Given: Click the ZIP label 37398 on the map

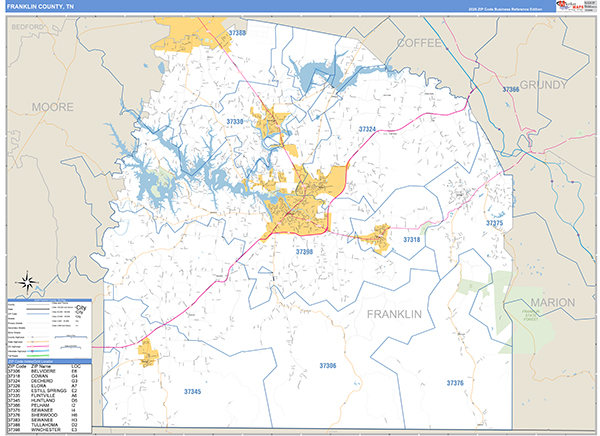Looking at the screenshot, I should [x=304, y=252].
